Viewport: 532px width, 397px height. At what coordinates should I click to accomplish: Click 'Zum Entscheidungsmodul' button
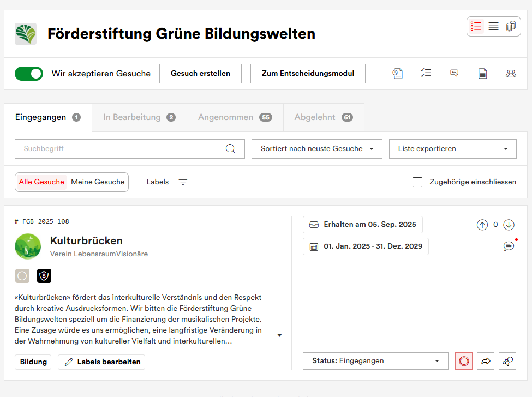click(x=308, y=74)
